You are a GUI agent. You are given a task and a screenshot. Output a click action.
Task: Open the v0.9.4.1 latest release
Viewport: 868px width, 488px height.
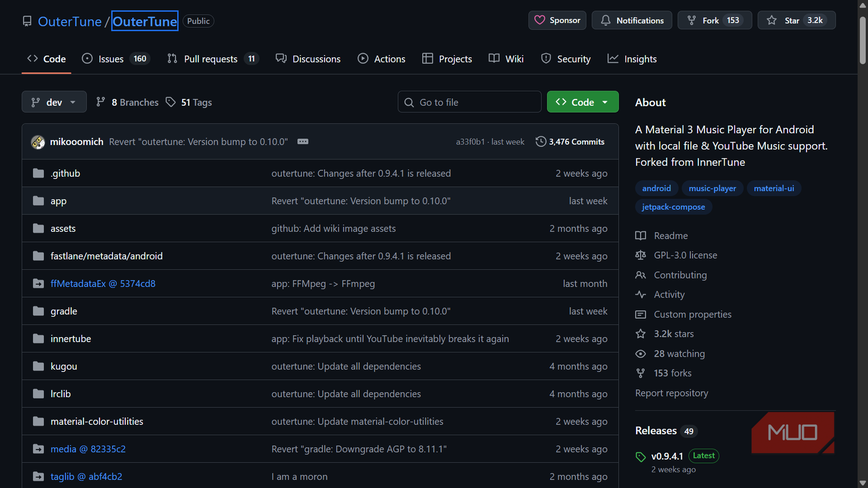point(667,456)
